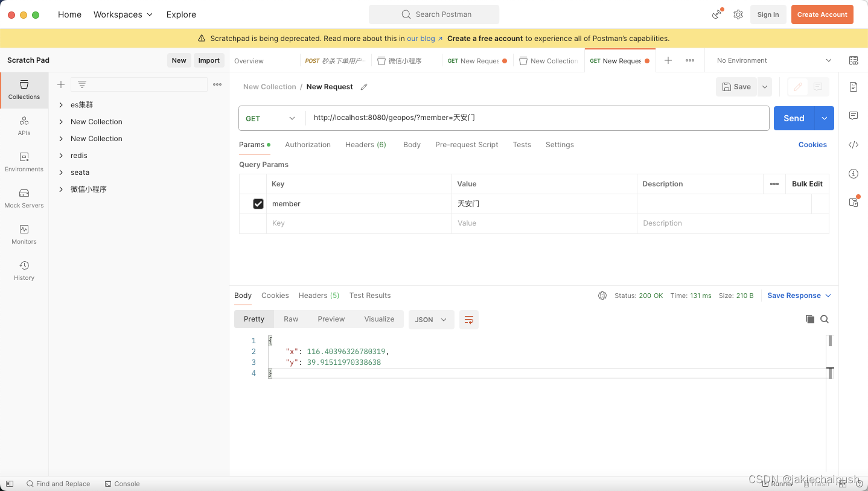Click Bulk Edit for query params
Screen dimensions: 868x491
[x=807, y=184]
